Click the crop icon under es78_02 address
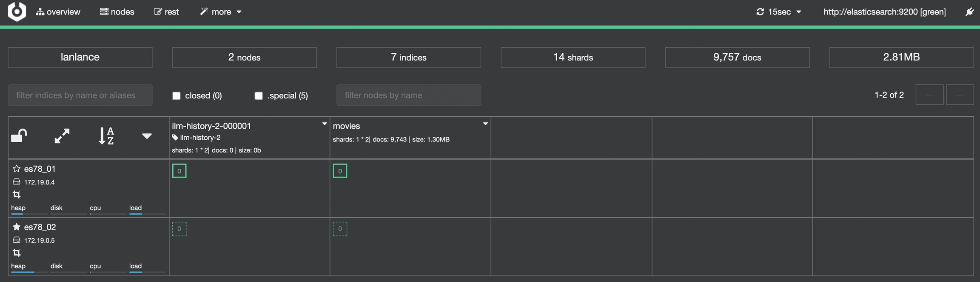The height and width of the screenshot is (282, 980). (x=17, y=253)
